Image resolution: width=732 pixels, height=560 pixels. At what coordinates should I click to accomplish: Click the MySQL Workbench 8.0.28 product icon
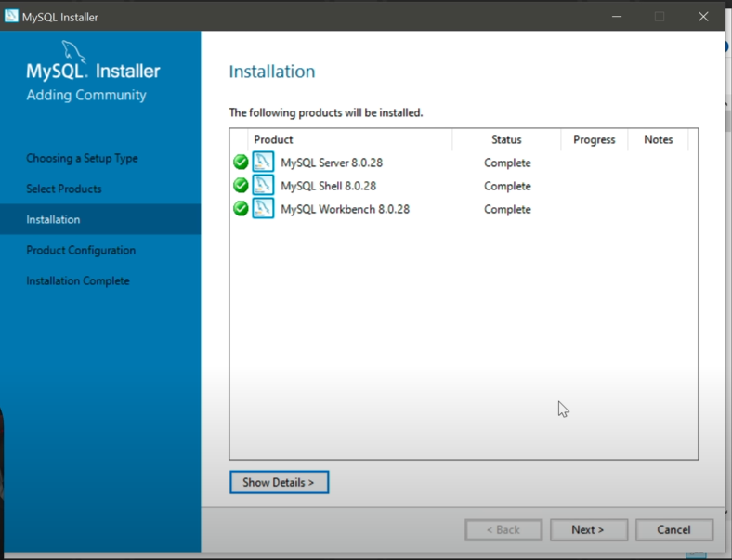coord(263,208)
